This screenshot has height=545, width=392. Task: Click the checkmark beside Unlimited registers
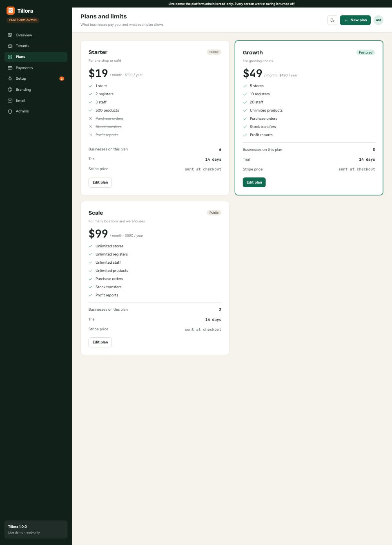(x=91, y=254)
